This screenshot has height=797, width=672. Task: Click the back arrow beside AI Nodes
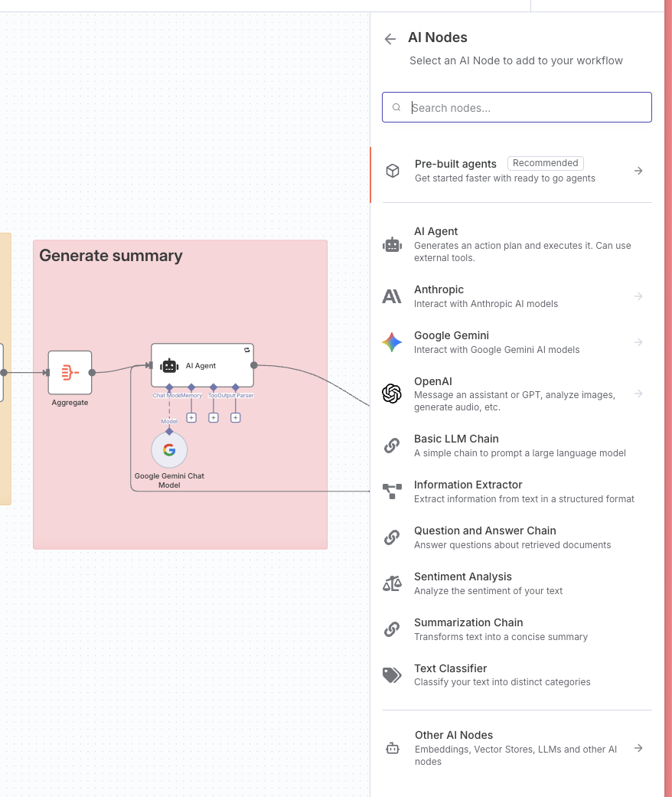coord(390,39)
